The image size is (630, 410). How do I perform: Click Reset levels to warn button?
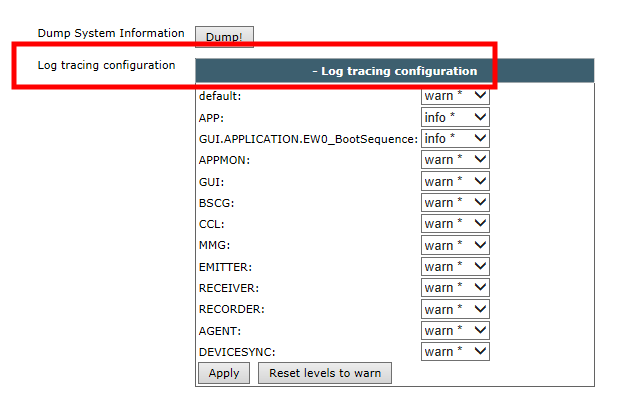(x=325, y=373)
